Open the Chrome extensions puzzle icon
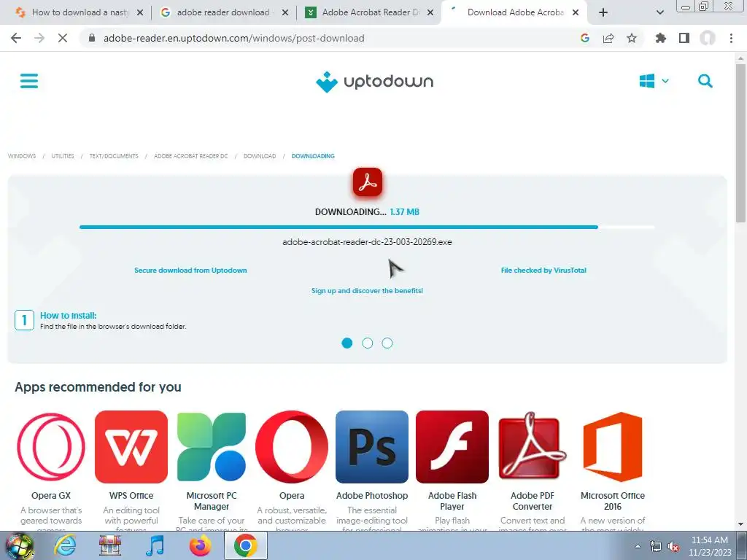The width and height of the screenshot is (747, 560). pos(661,38)
